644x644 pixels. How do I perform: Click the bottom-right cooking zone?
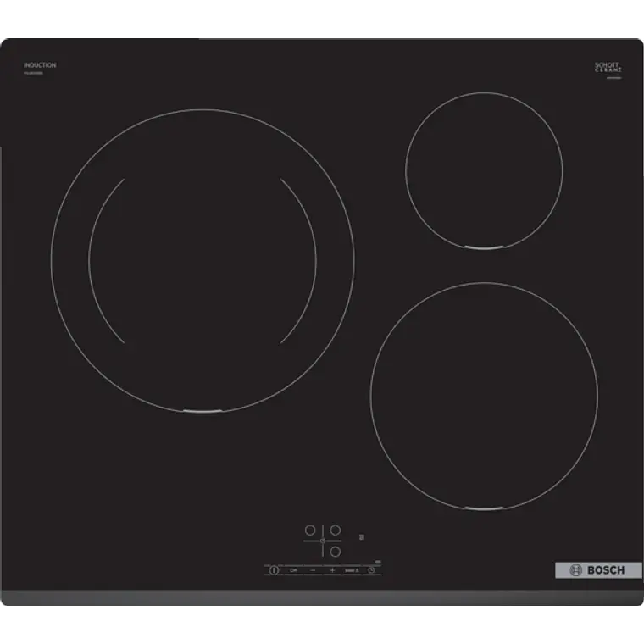click(x=484, y=397)
